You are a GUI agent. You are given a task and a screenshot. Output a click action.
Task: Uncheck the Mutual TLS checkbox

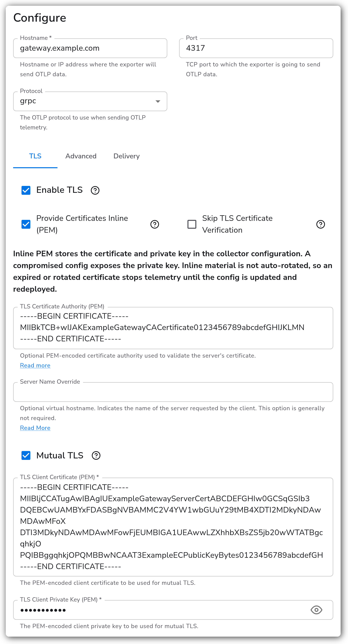26,455
